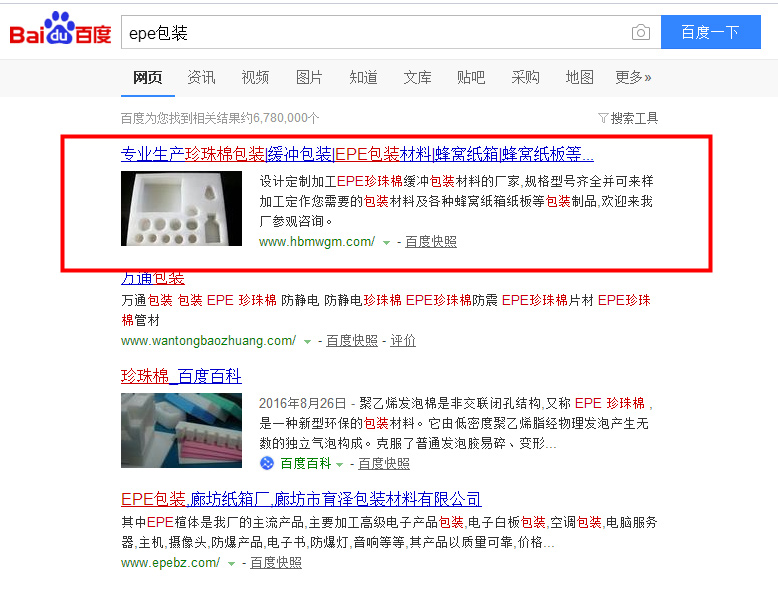
Task: Click the 百度百科 blue badge icon
Action: 267,463
